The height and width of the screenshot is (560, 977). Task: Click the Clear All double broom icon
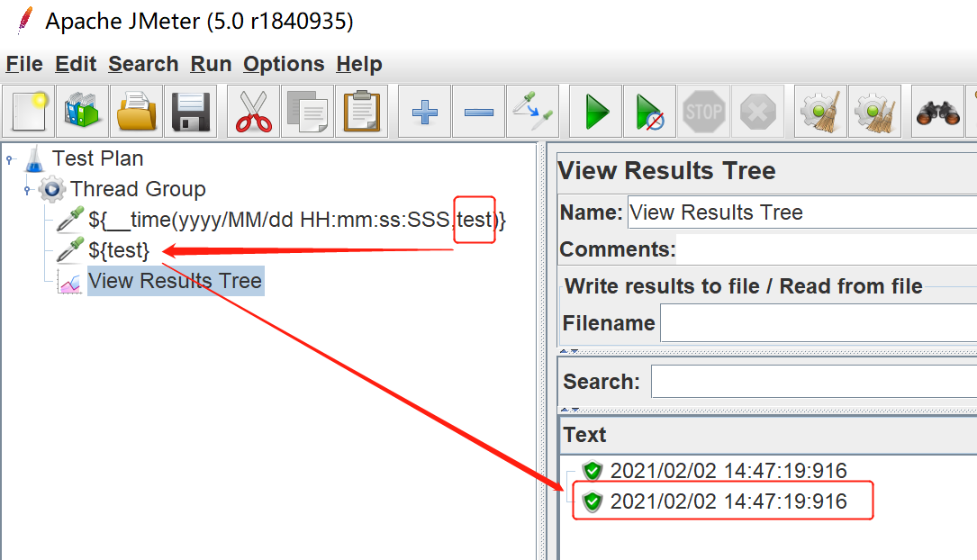point(875,112)
